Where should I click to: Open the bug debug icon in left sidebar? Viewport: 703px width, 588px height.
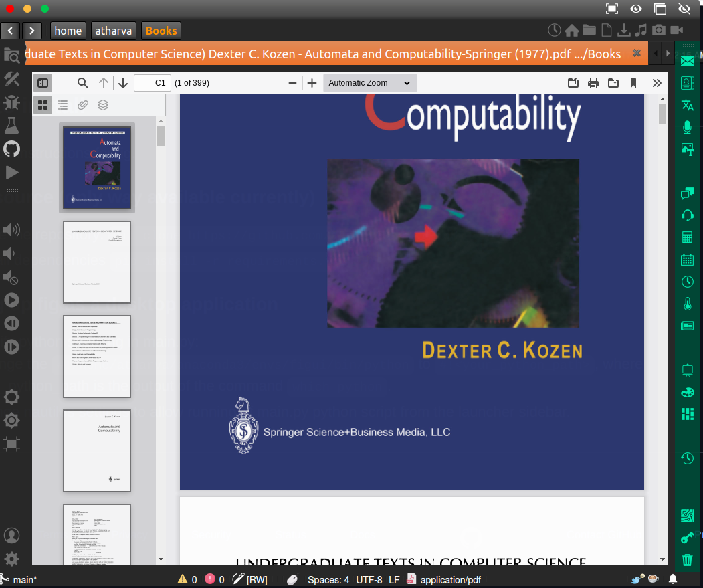11,102
